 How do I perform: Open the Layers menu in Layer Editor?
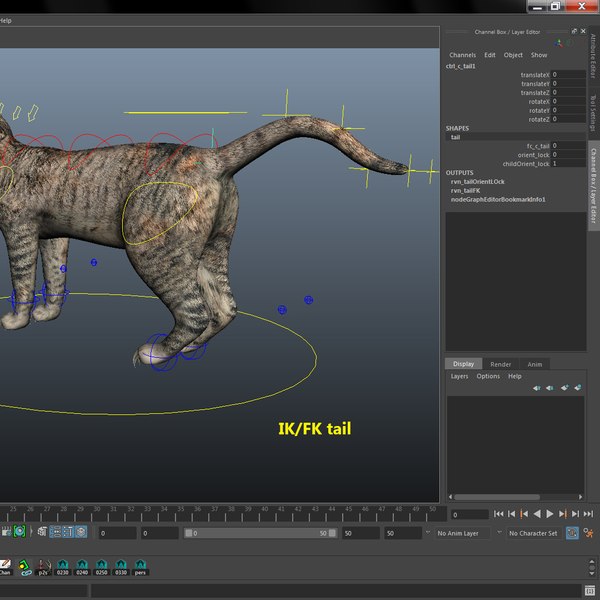[x=459, y=376]
